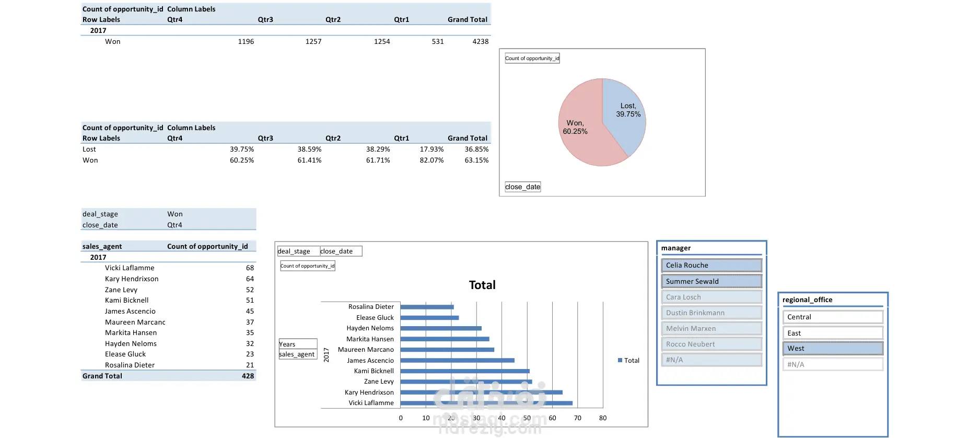This screenshot has height=438, width=980.
Task: Open Years field button on bar chart
Action: click(x=298, y=344)
